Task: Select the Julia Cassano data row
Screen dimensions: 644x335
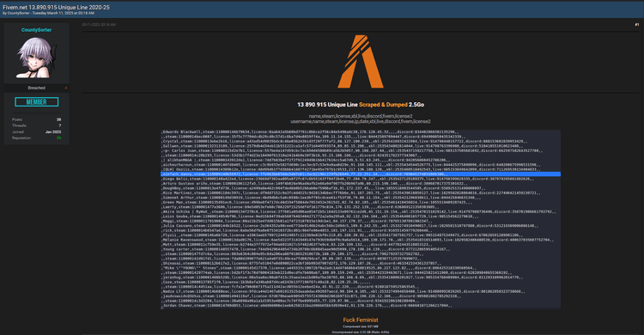Action: pos(349,226)
